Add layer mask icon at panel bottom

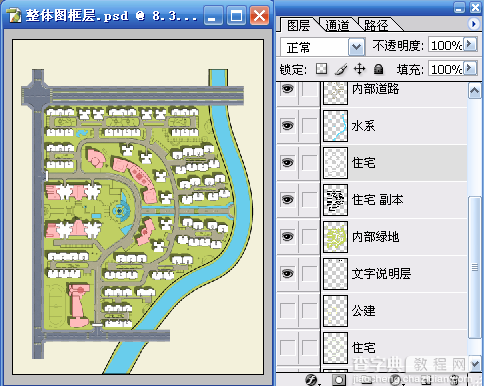(339, 380)
